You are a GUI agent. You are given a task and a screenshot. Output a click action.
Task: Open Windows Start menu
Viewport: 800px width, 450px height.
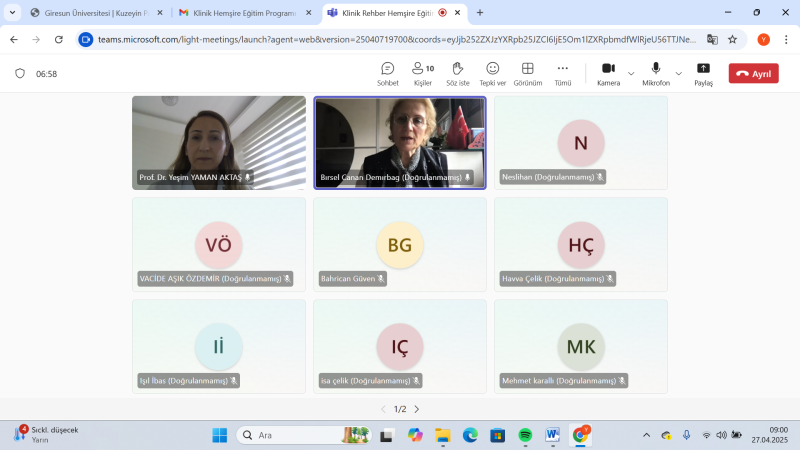click(220, 435)
